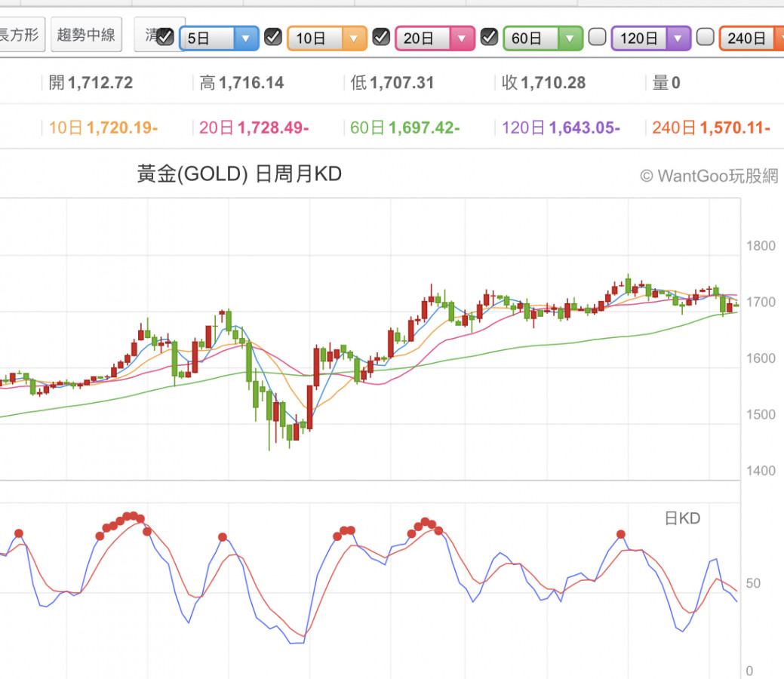Click the 60日 1,697.42 legend value
Viewport: 784px width, 679px height.
click(405, 128)
